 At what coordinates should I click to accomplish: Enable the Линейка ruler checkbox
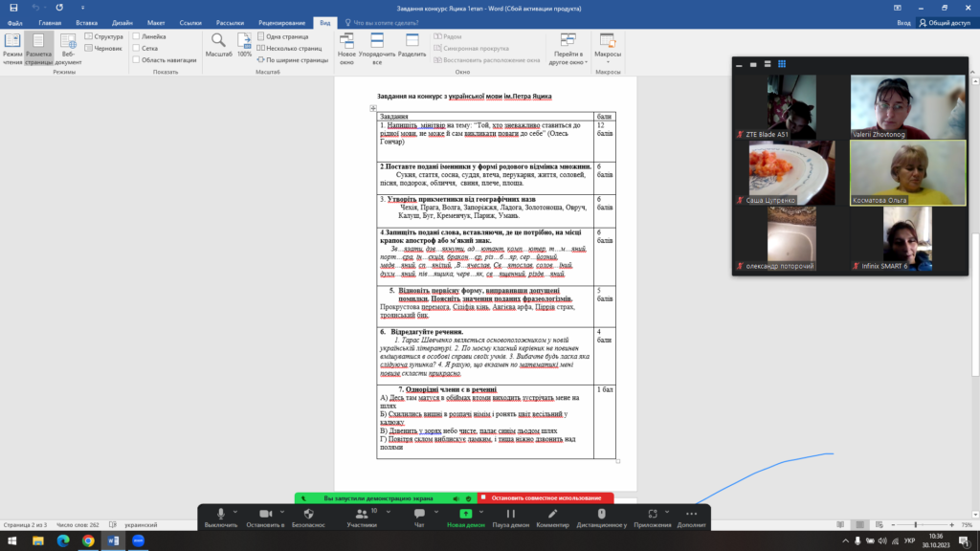pos(137,36)
